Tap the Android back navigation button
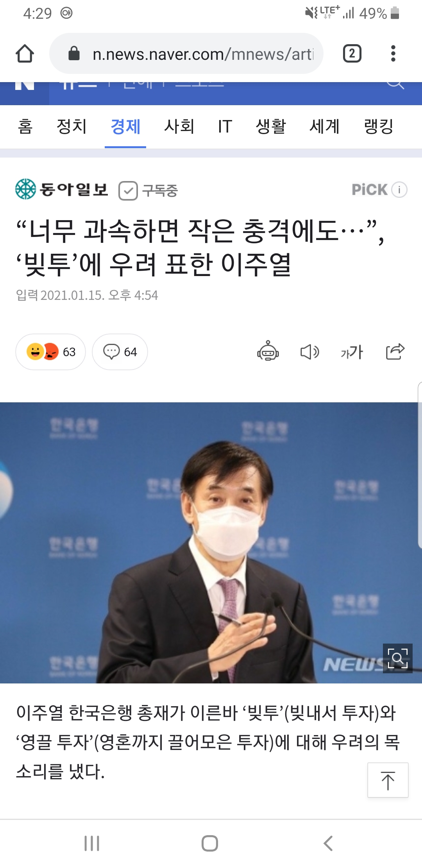 (x=328, y=843)
